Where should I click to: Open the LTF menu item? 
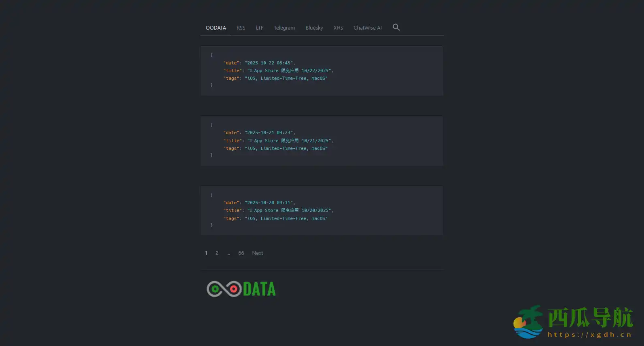pyautogui.click(x=260, y=28)
